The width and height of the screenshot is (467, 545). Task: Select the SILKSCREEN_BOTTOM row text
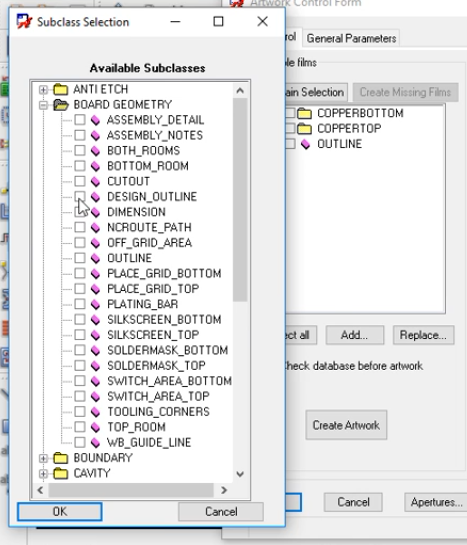[x=164, y=319]
